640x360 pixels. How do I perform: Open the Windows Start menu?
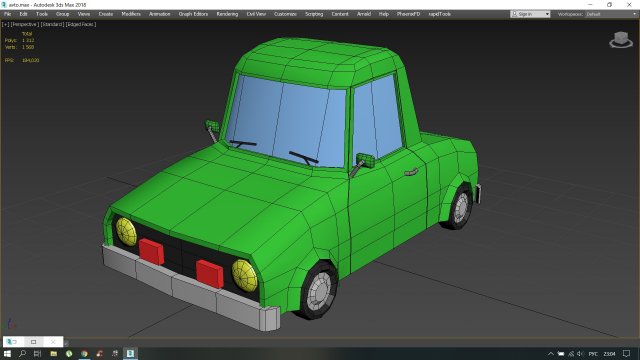[x=7, y=353]
